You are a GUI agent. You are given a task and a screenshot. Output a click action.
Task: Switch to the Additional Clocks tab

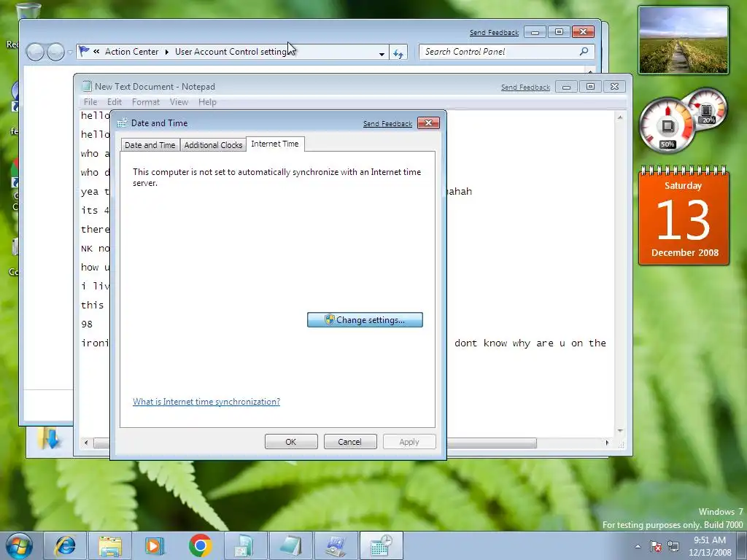tap(213, 145)
